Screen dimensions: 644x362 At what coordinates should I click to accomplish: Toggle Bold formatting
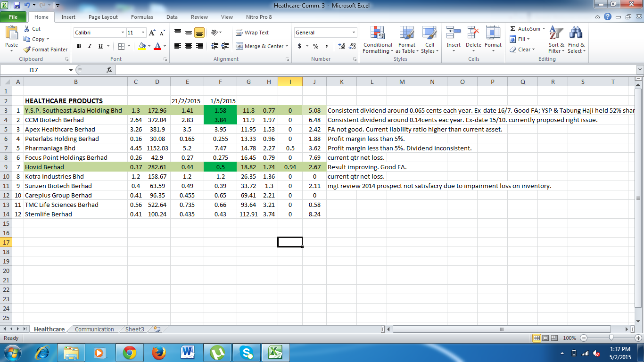coord(79,46)
